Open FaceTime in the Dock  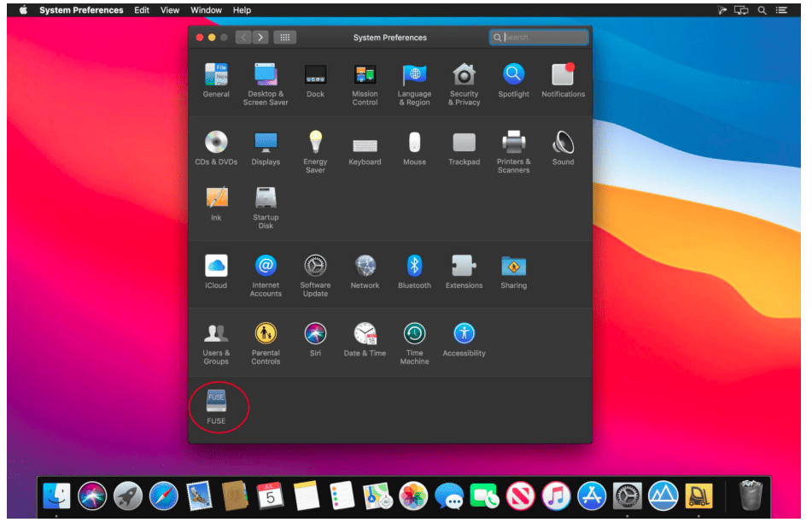[485, 496]
